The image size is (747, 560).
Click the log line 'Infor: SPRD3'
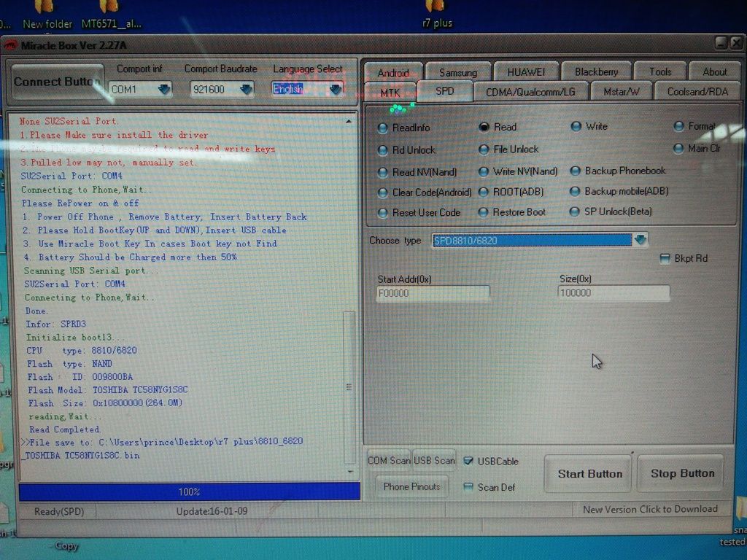coord(55,324)
